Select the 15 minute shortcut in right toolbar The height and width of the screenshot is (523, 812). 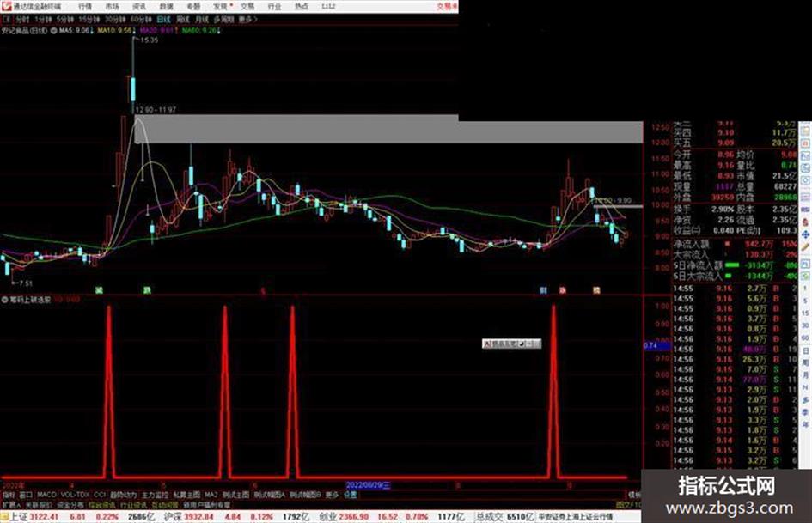tap(805, 313)
